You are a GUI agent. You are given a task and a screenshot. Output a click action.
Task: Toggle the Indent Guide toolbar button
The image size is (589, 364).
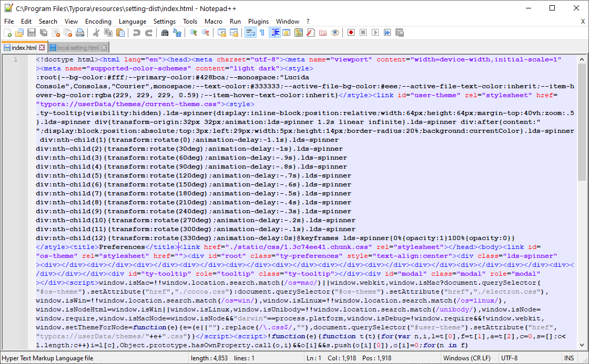pos(275,33)
